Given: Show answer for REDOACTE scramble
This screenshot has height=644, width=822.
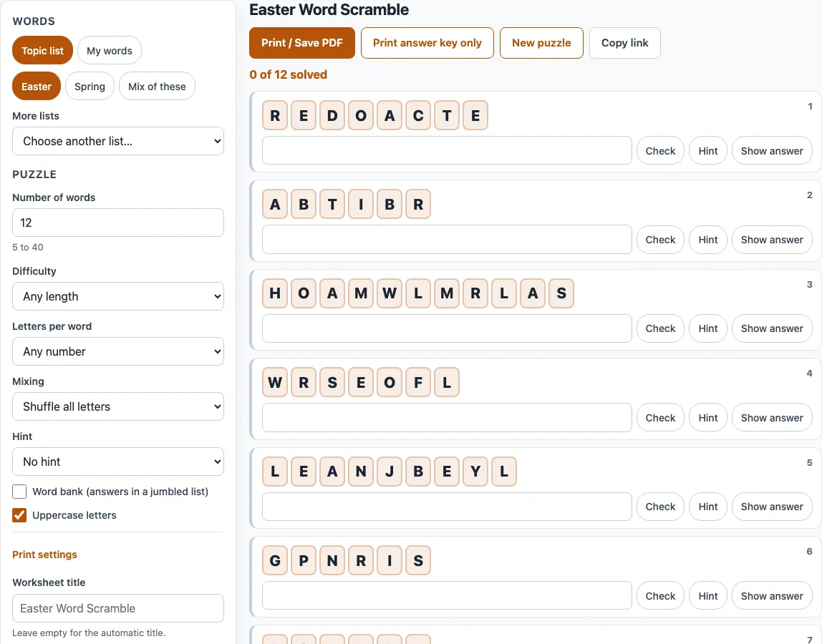Looking at the screenshot, I should (x=772, y=150).
